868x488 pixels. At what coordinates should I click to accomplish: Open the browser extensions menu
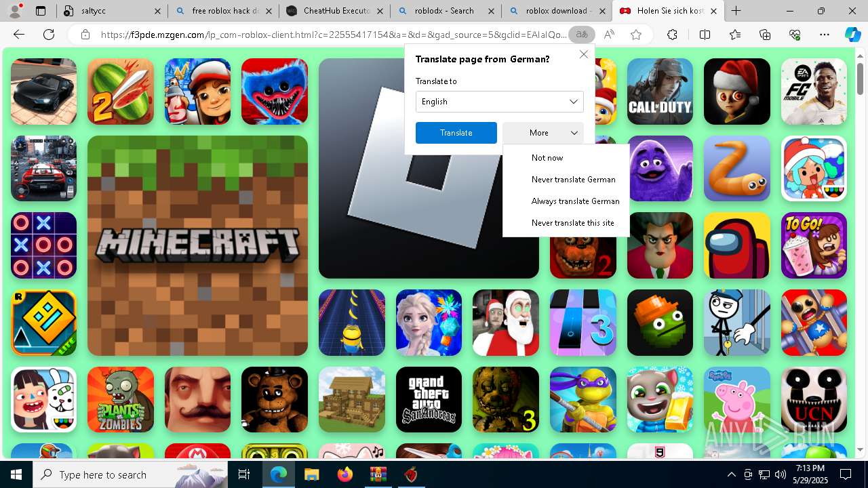click(x=672, y=35)
